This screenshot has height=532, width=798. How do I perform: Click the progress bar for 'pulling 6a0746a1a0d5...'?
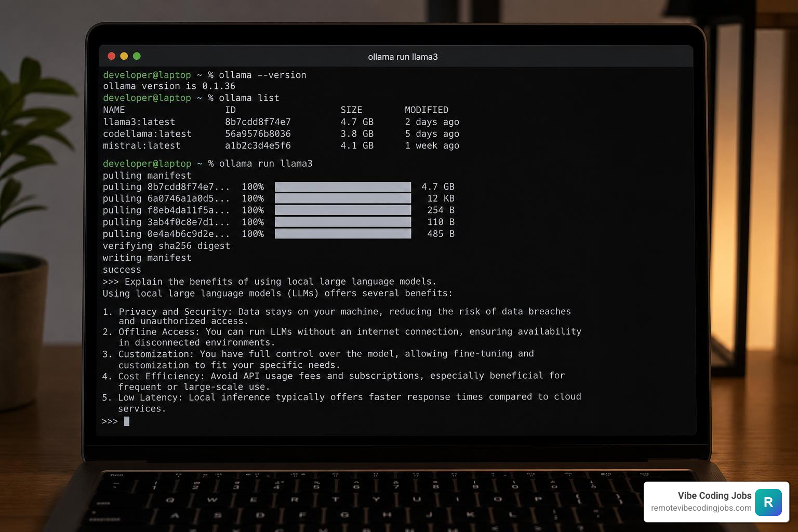point(343,198)
